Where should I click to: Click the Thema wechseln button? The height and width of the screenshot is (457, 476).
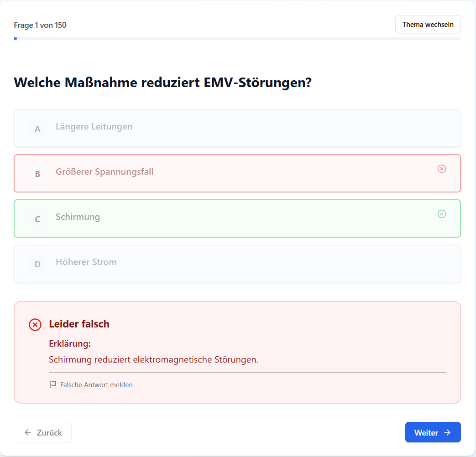428,24
